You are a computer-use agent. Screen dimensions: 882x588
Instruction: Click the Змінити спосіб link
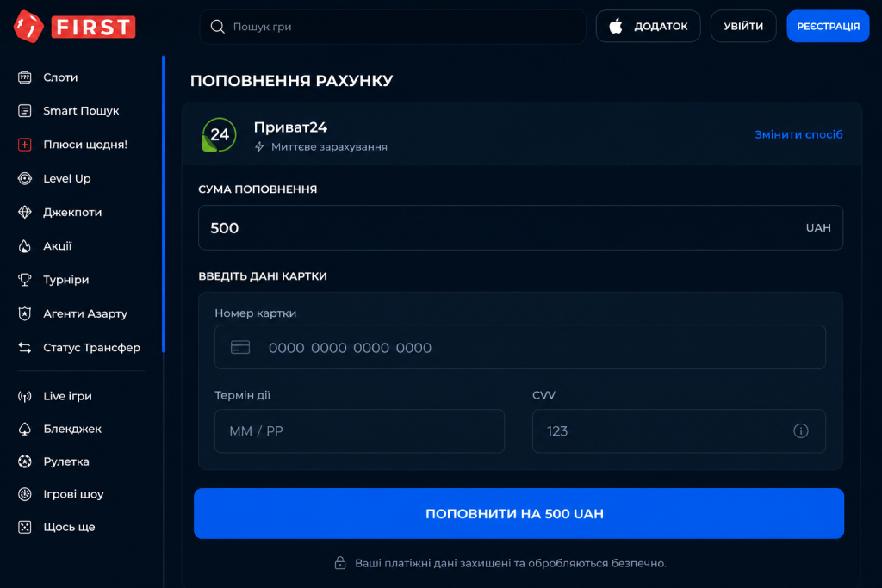(x=798, y=134)
